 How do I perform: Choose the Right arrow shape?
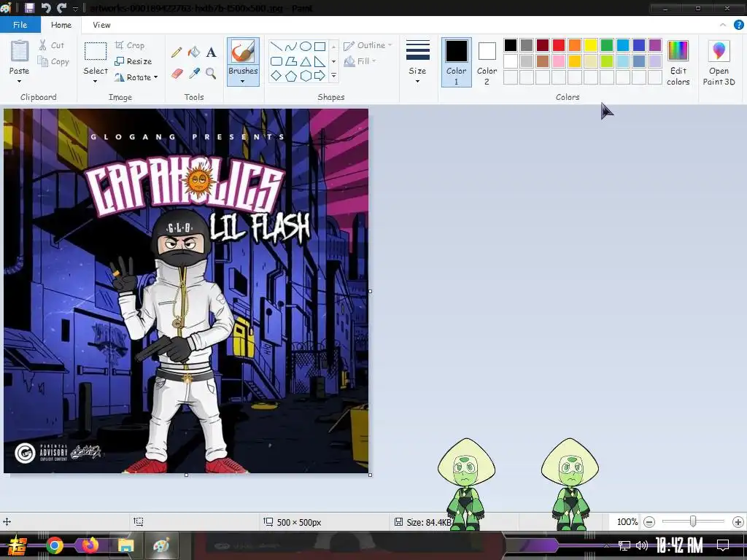point(320,75)
